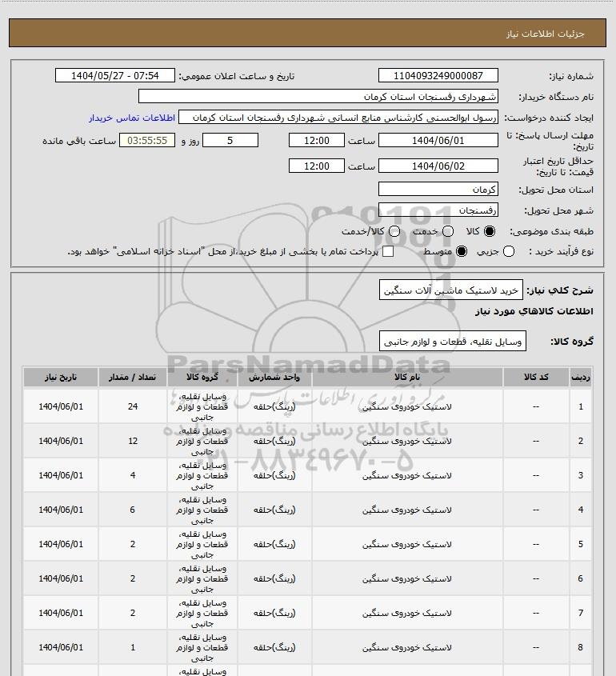
Task: Select the کالا radio button
Action: coord(490,231)
